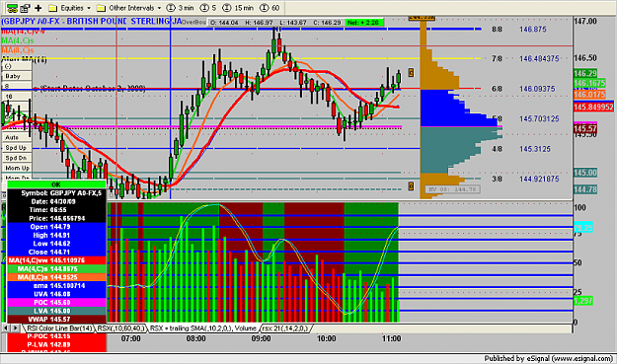Screen dimensions: 617x364
Task: Click the cyan 79.25 RSX value tag
Action: [x=583, y=228]
